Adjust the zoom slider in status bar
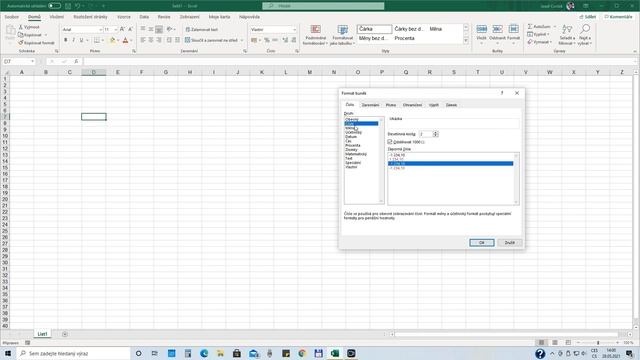The width and height of the screenshot is (640, 360). pos(598,342)
